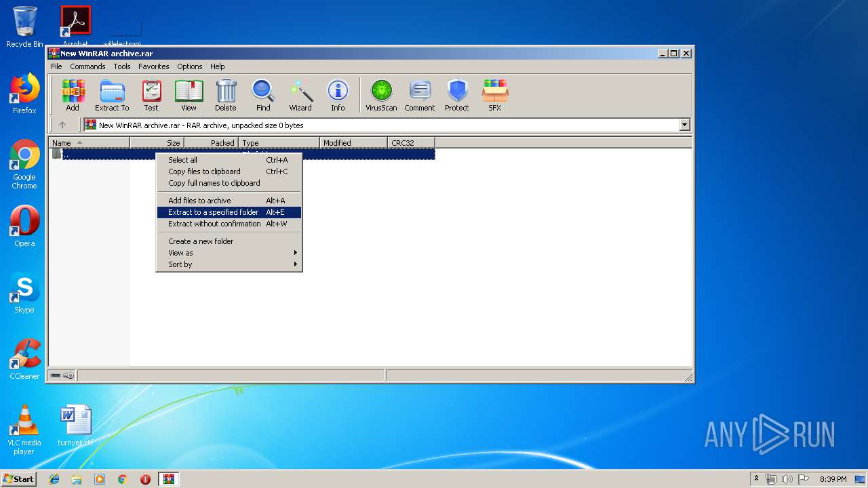Open Windows Explorer from taskbar

point(77,479)
